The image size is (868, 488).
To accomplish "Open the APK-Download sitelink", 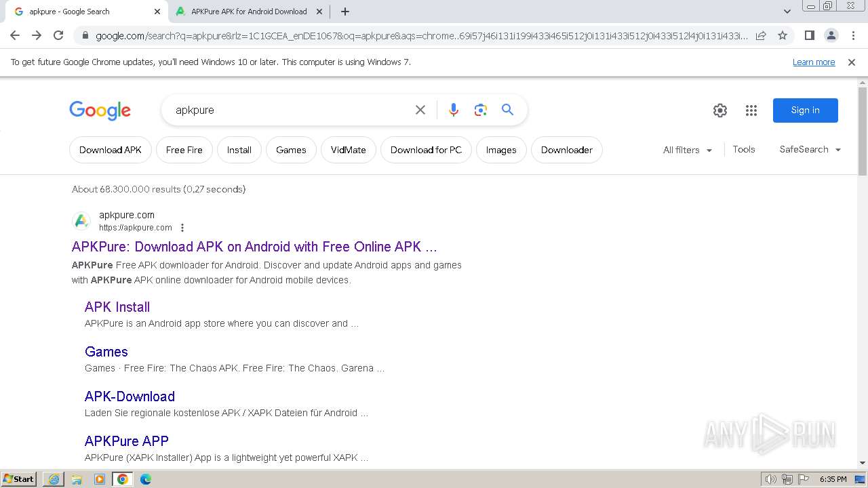I will click(x=130, y=396).
